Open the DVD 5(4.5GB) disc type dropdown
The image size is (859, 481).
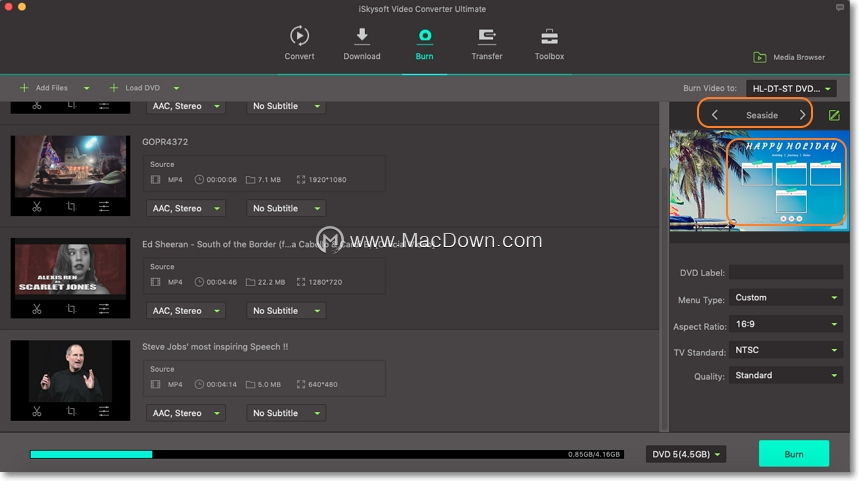click(686, 454)
